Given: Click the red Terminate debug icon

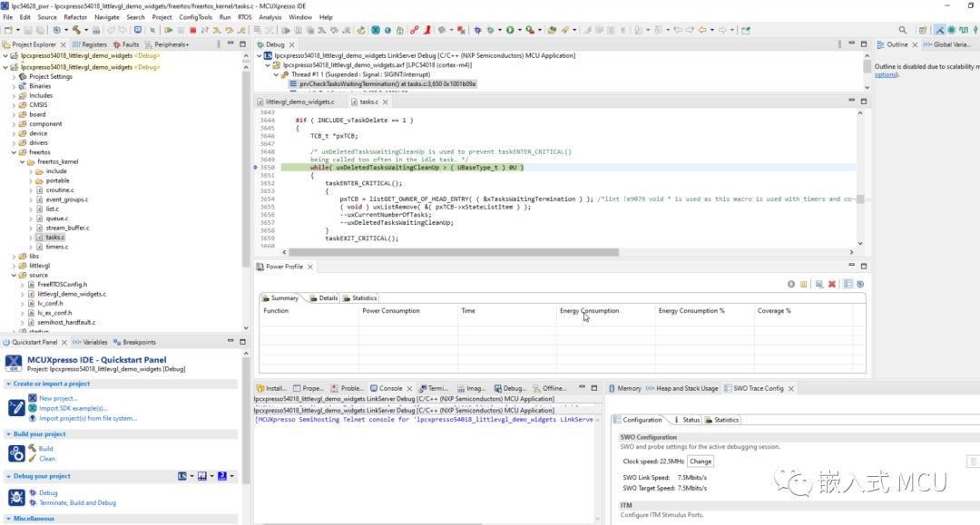Looking at the screenshot, I should click(x=192, y=30).
